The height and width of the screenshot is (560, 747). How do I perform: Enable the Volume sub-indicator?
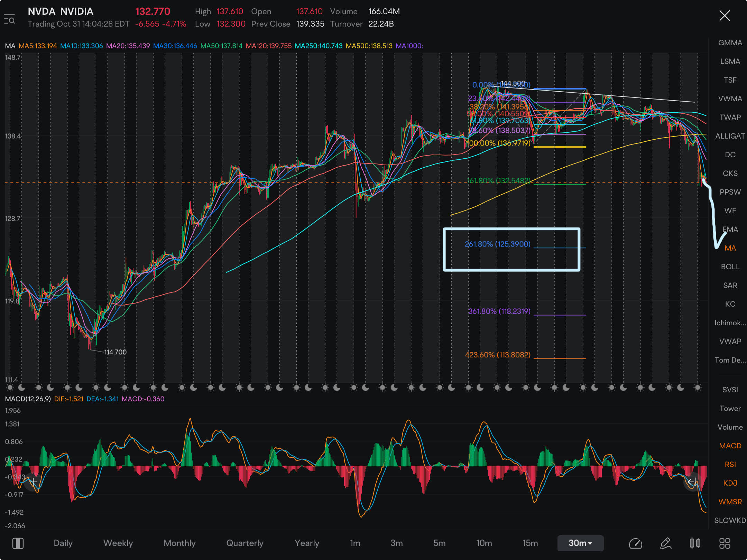tap(730, 427)
